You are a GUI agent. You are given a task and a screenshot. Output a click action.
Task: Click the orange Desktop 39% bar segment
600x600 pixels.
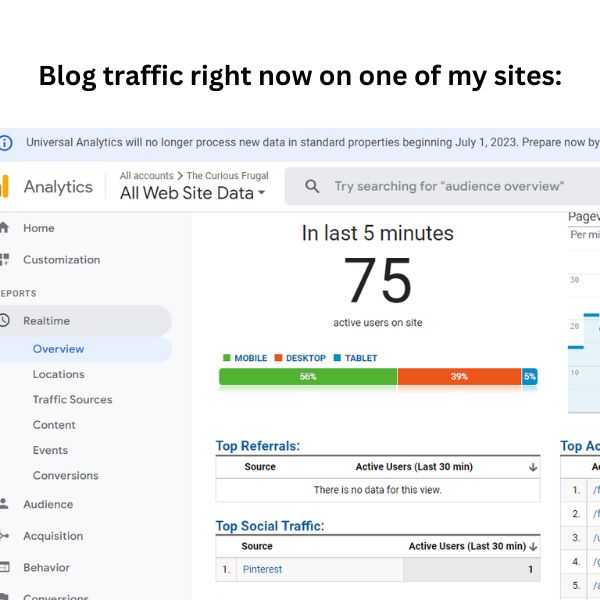point(459,377)
